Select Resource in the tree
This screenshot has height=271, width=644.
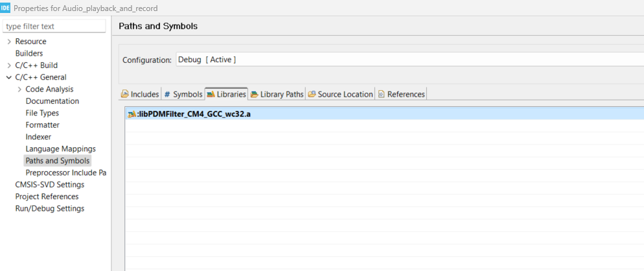(x=31, y=41)
